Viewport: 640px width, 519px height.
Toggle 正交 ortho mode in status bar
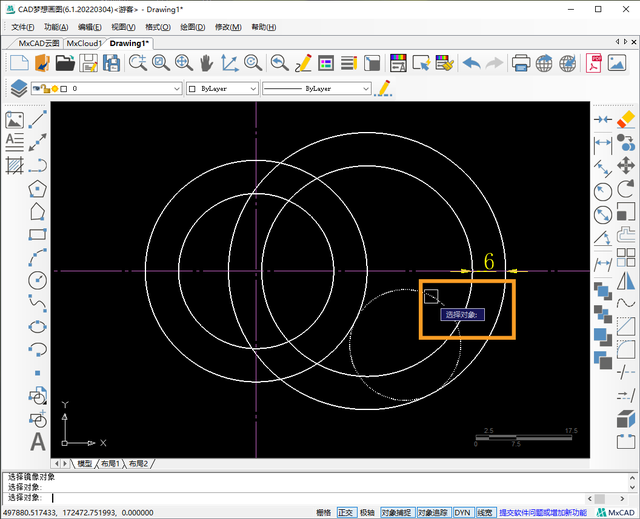click(x=346, y=512)
